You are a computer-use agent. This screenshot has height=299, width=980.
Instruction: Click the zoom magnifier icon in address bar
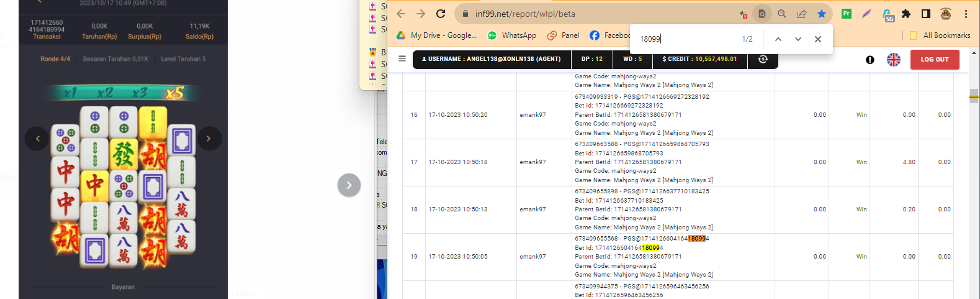tap(782, 14)
